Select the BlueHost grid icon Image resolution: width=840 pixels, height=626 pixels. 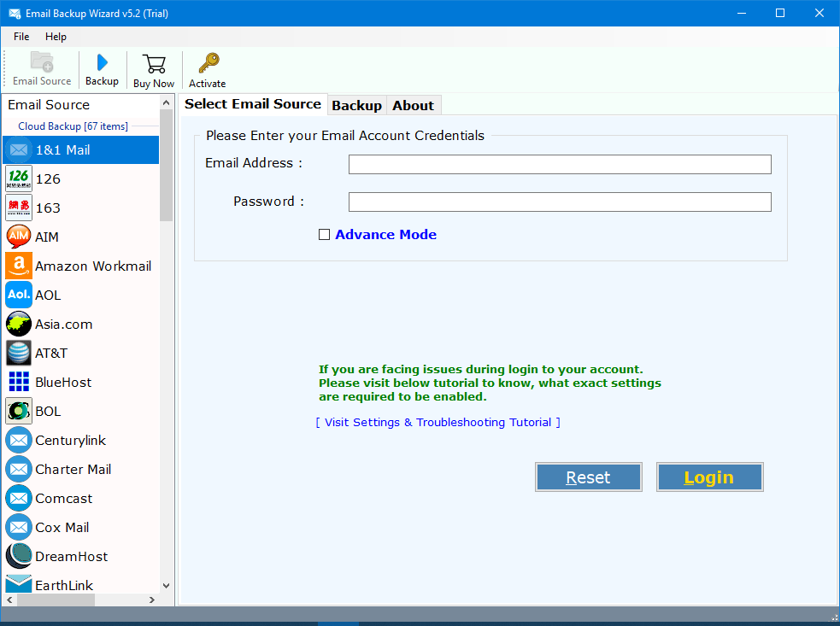(x=19, y=382)
